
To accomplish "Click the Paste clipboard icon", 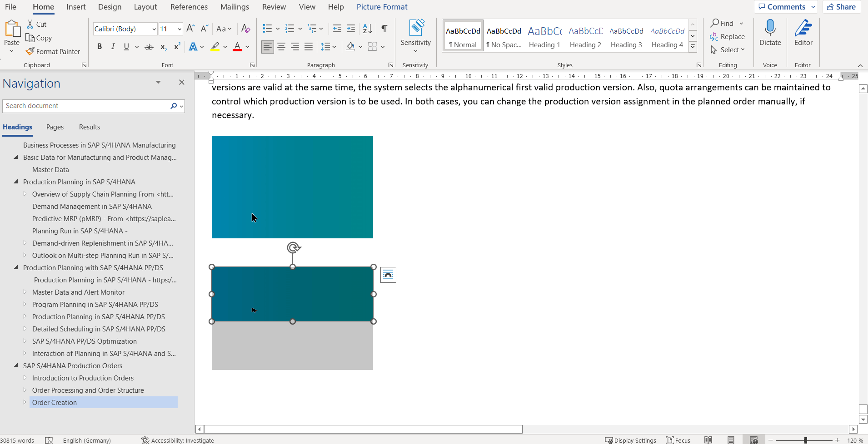I will point(12,29).
